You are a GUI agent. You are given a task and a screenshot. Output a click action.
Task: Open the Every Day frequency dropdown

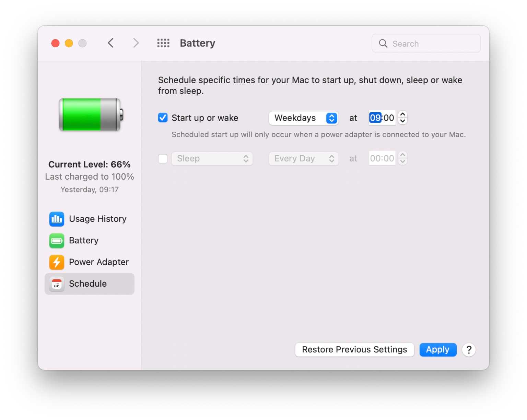click(303, 158)
